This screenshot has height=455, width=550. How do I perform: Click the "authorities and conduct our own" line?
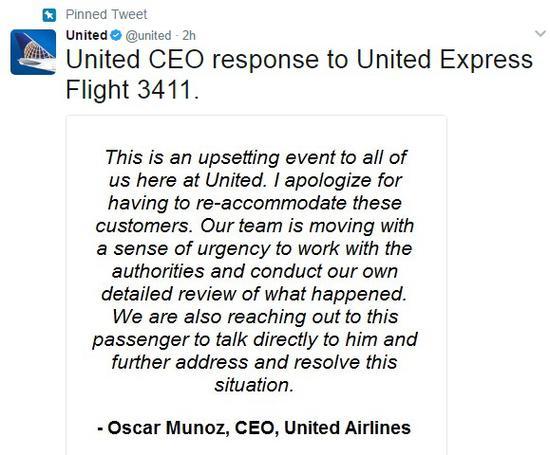(x=255, y=271)
